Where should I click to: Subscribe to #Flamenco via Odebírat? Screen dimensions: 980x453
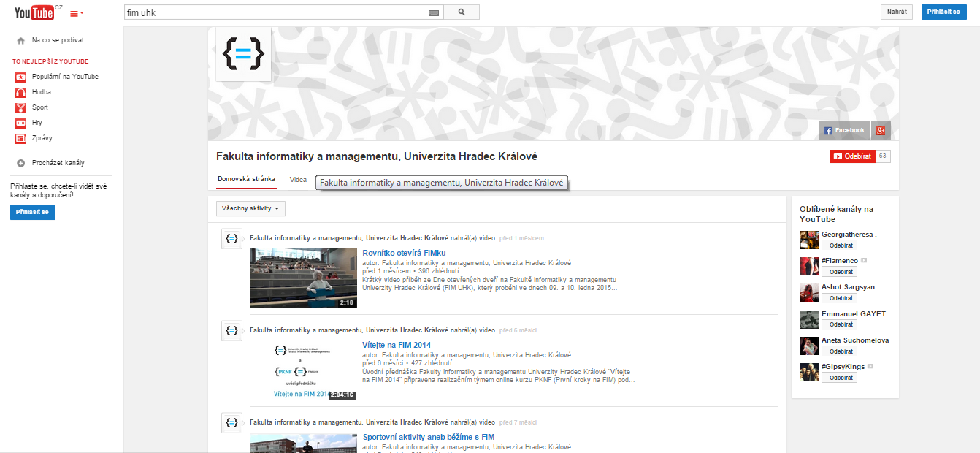[x=839, y=272]
